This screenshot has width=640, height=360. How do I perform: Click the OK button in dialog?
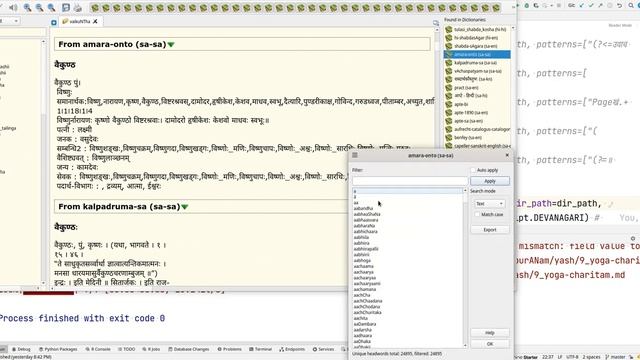click(x=490, y=344)
